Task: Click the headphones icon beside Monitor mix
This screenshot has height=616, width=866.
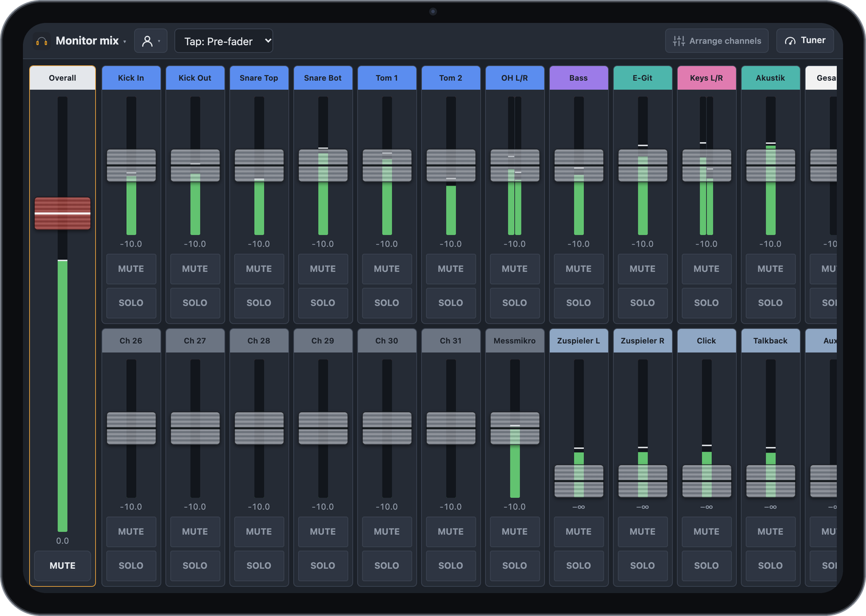Action: [41, 41]
